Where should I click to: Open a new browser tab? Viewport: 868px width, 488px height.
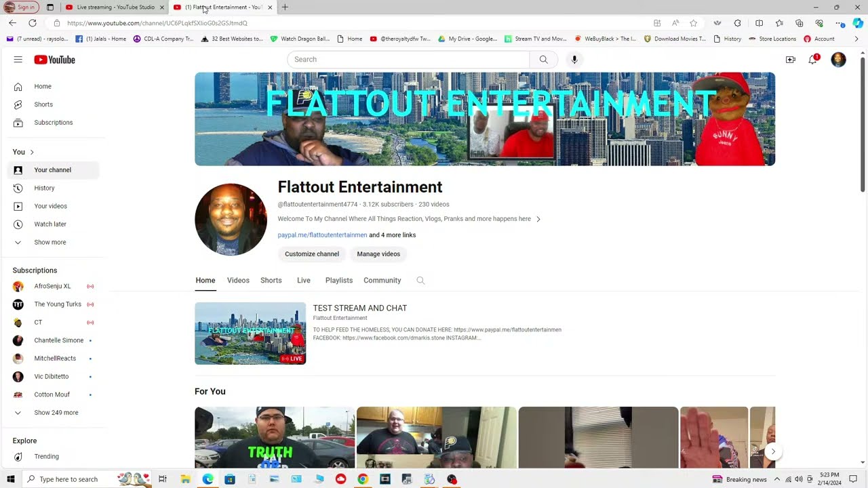click(285, 7)
